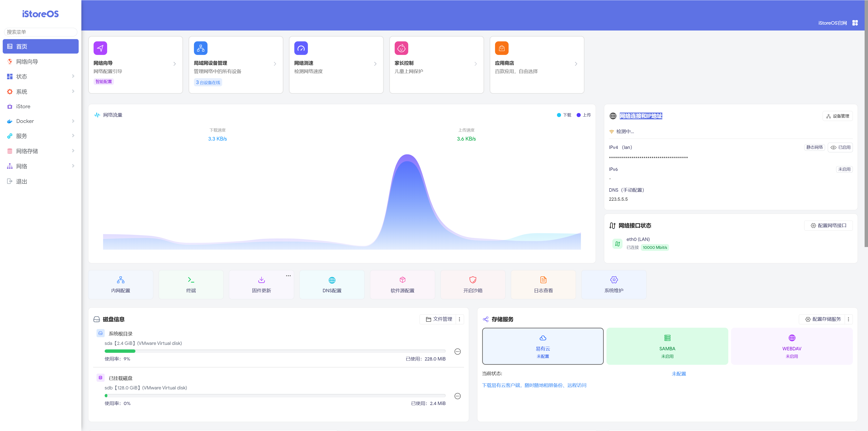
Task: Click the sandbox shield icon
Action: click(x=472, y=280)
